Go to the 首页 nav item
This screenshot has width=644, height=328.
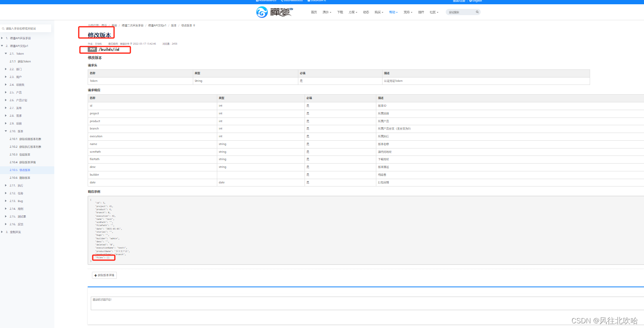(x=314, y=12)
